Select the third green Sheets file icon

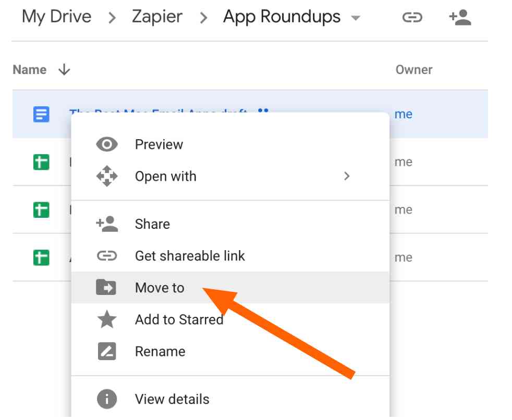pos(41,257)
